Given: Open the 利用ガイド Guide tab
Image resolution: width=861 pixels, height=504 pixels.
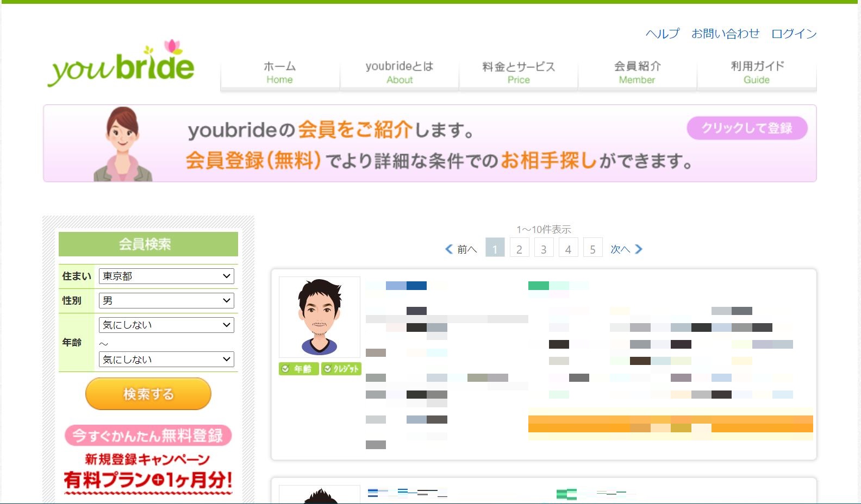Looking at the screenshot, I should coord(757,73).
